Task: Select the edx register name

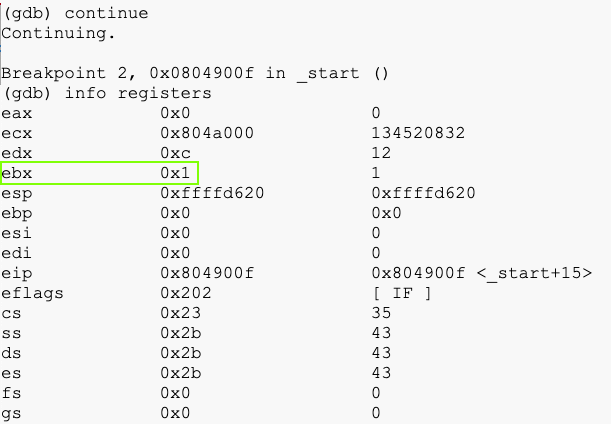Action: pos(17,153)
